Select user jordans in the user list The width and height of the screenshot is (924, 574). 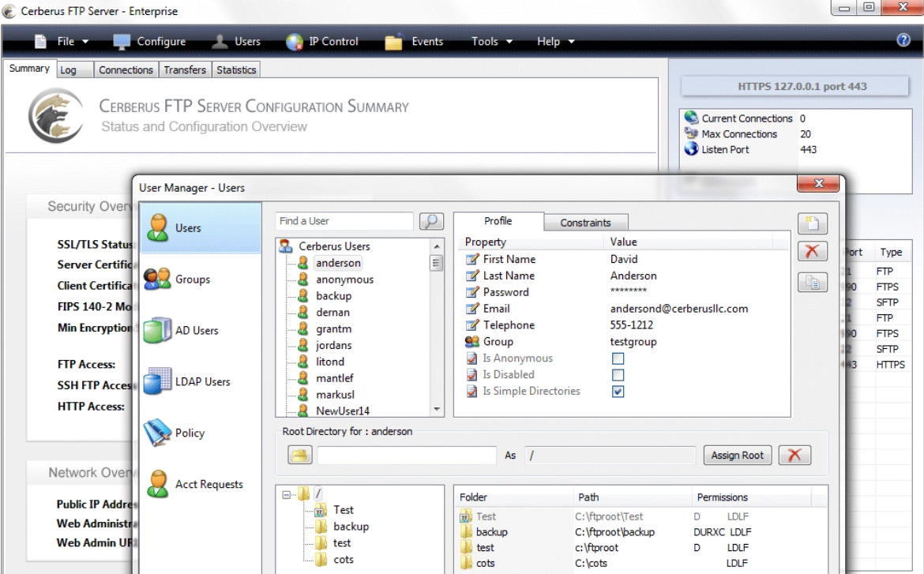click(333, 345)
